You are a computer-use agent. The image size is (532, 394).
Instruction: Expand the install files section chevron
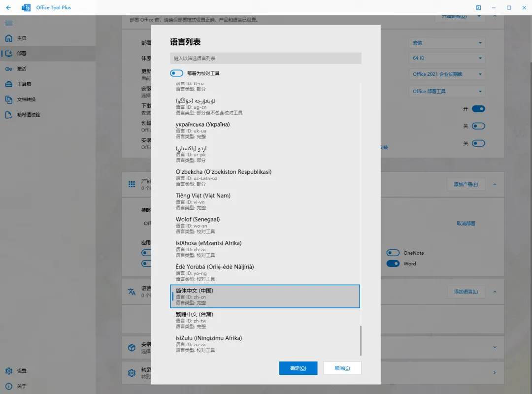(495, 347)
